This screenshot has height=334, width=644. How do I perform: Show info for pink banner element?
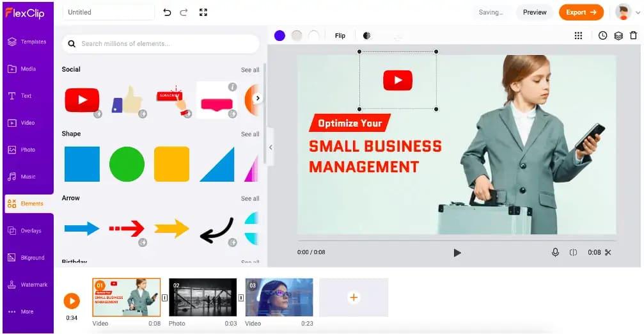tap(232, 86)
